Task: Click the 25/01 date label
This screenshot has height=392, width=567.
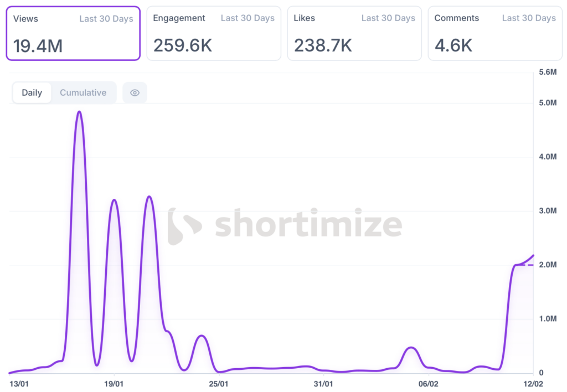Action: pos(219,383)
